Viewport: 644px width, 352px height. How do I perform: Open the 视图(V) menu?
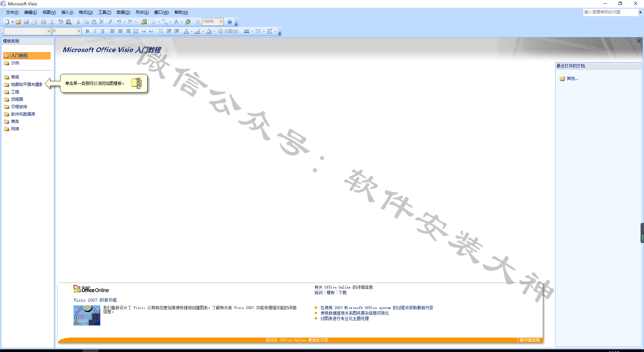tap(49, 12)
